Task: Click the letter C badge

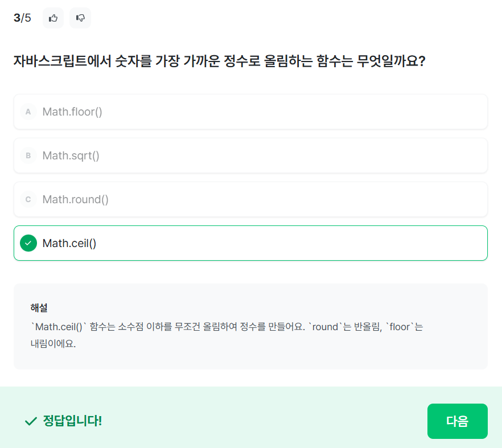Action: pyautogui.click(x=28, y=199)
